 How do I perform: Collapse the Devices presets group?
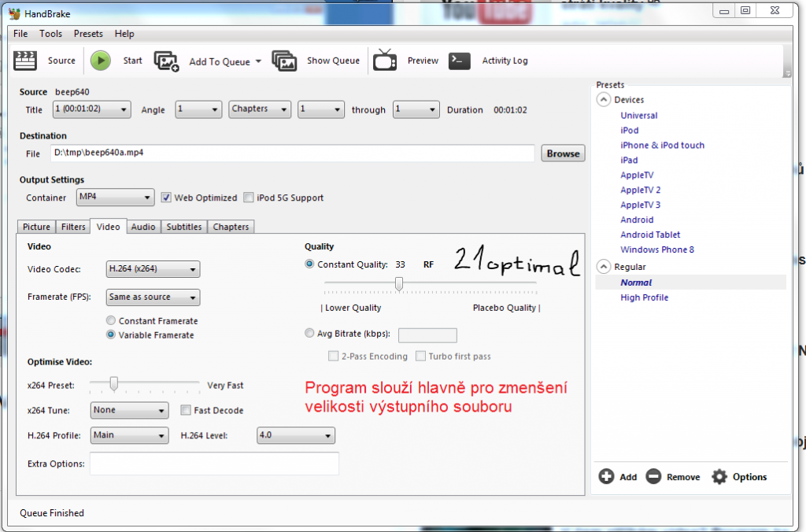pyautogui.click(x=604, y=100)
